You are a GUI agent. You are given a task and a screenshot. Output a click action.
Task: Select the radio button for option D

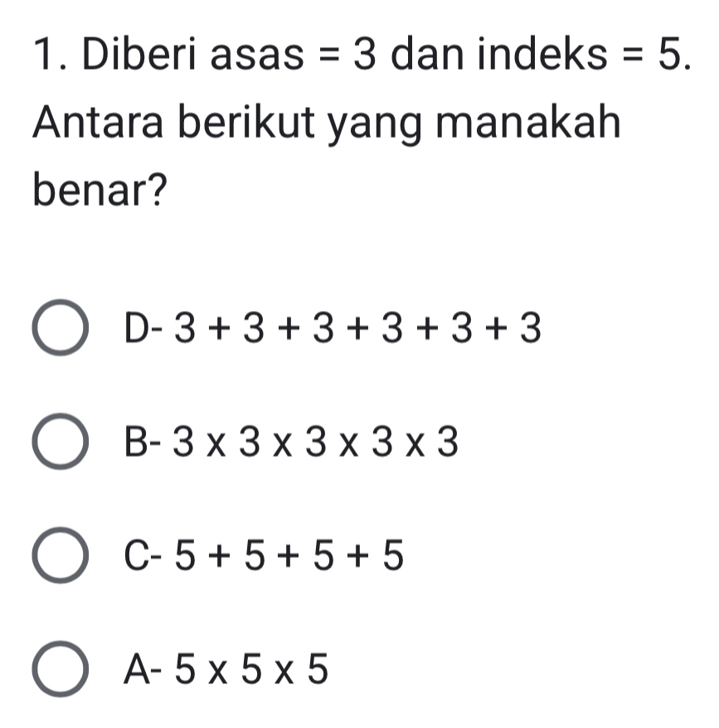point(61,328)
